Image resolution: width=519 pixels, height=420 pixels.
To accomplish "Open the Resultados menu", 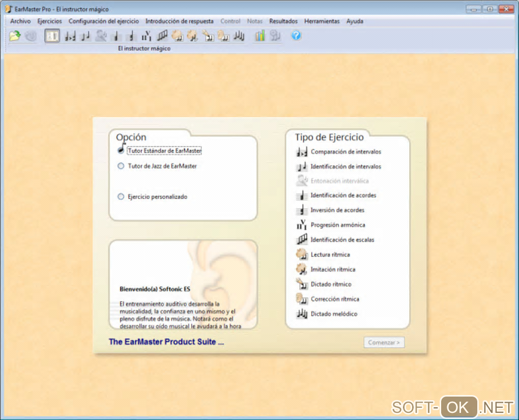I will [x=283, y=21].
